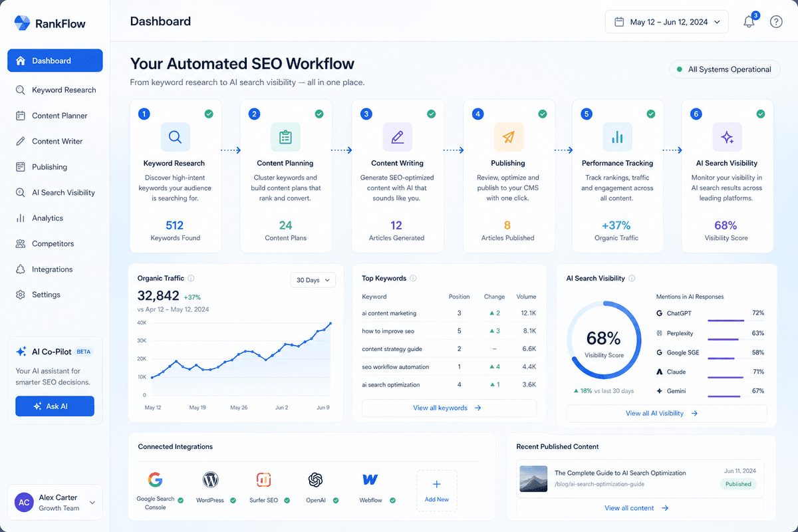The height and width of the screenshot is (532, 798).
Task: Click connected check beside Surfer SEO
Action: (287, 500)
